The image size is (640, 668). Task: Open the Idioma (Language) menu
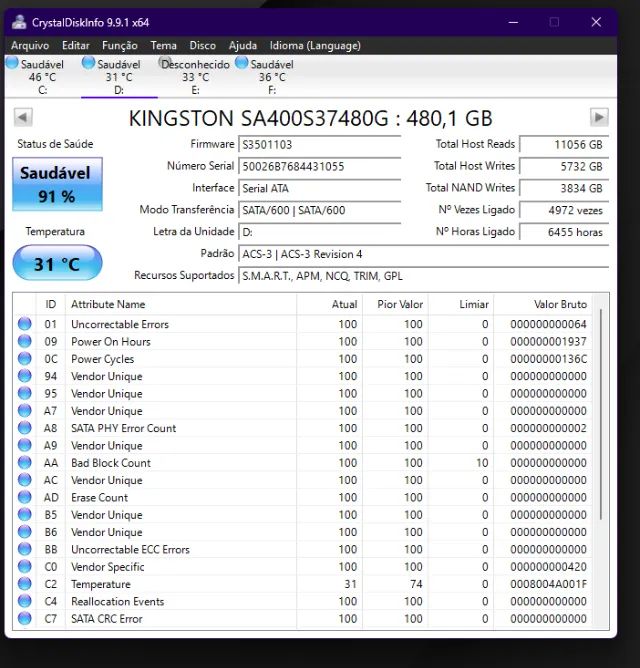(x=315, y=46)
